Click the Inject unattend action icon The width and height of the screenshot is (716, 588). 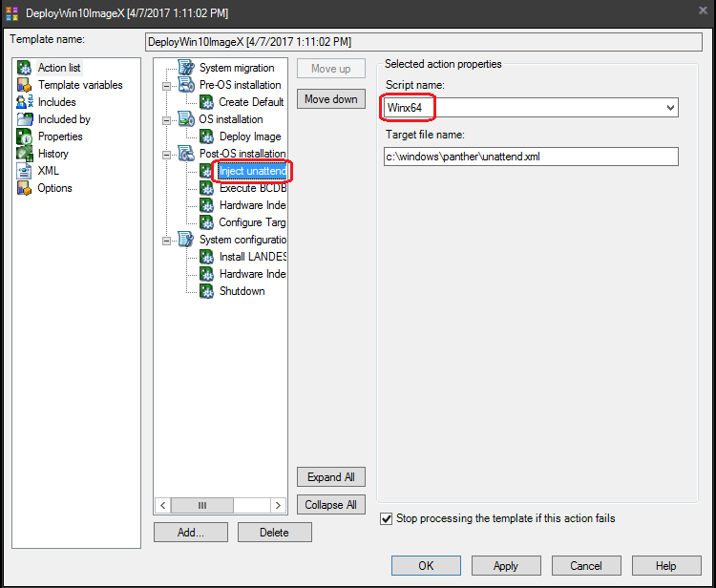(206, 171)
